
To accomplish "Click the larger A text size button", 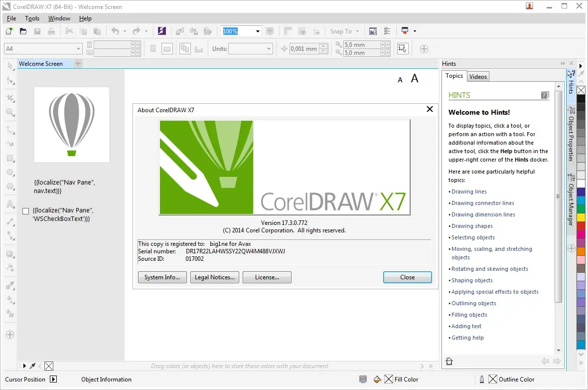I will pos(415,78).
